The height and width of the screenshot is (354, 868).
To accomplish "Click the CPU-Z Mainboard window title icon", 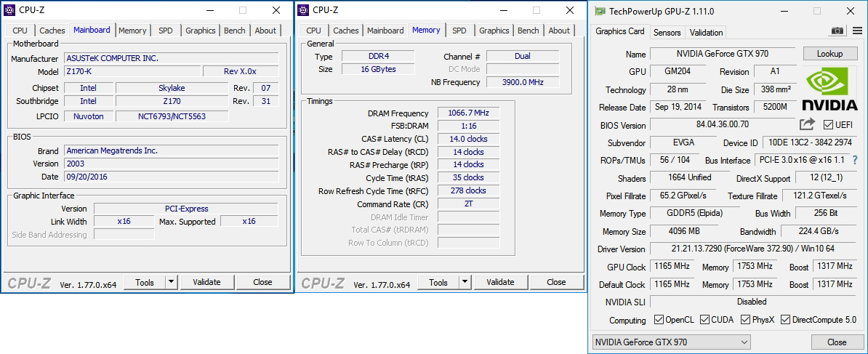I will (x=9, y=9).
